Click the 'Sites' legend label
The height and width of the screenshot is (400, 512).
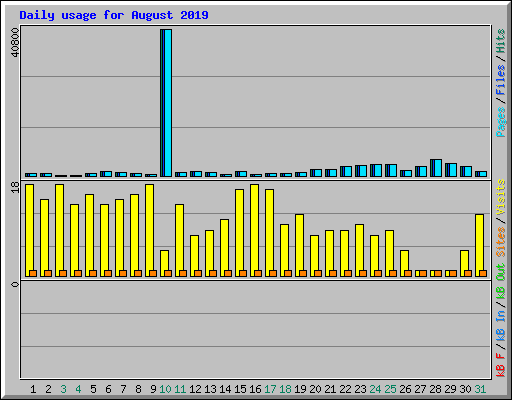[501, 242]
